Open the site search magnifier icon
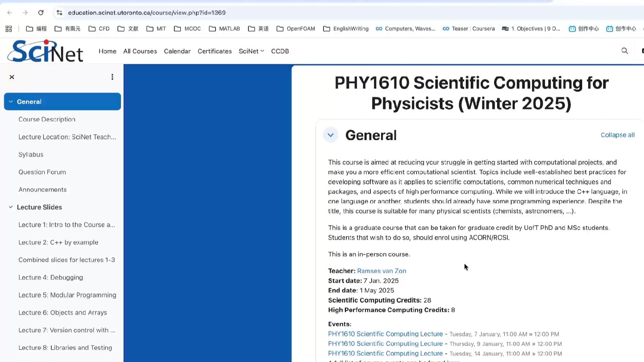This screenshot has width=644, height=362. pyautogui.click(x=625, y=51)
